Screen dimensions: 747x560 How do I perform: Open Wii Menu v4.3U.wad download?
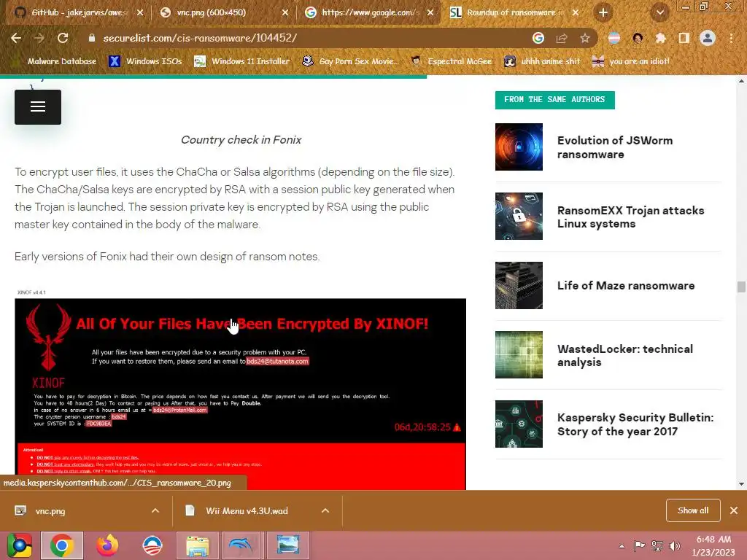[x=248, y=511]
